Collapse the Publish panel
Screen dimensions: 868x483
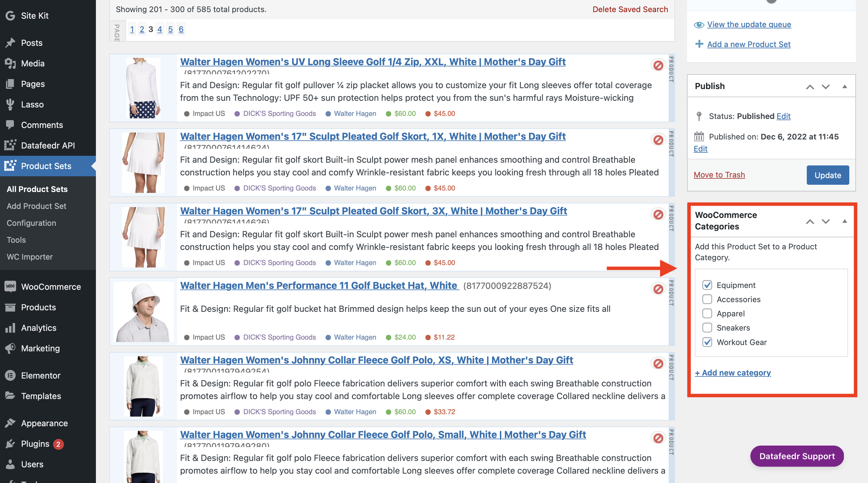pyautogui.click(x=844, y=86)
